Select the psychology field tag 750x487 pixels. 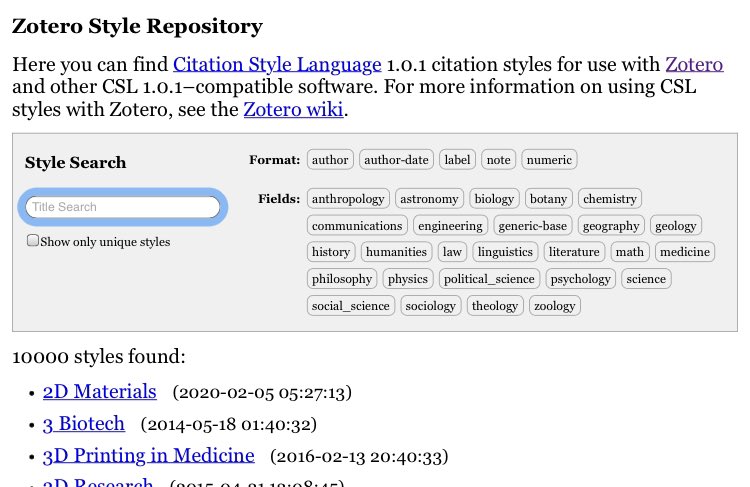581,278
